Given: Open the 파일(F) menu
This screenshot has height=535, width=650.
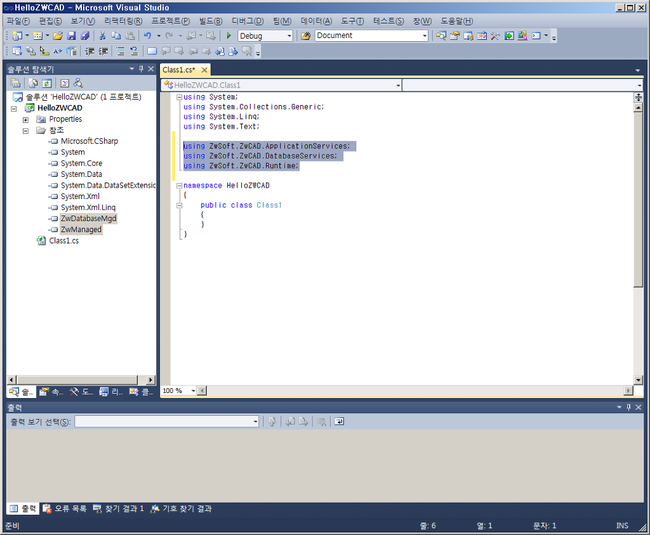Looking at the screenshot, I should [x=18, y=21].
